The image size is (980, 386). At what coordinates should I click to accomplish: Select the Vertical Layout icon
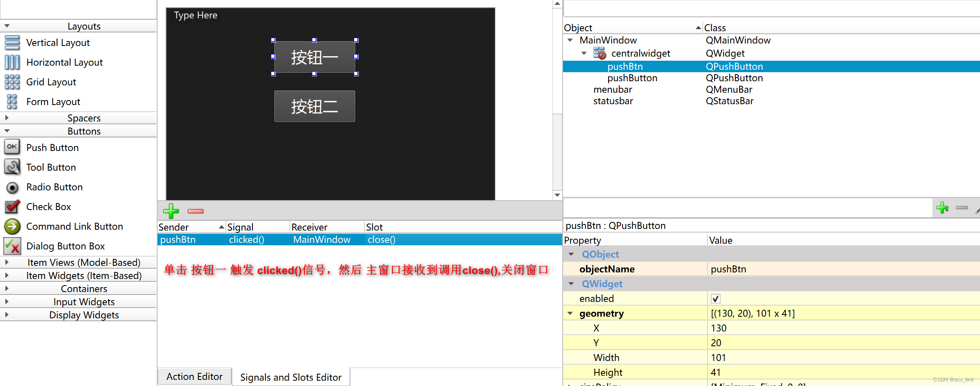click(x=12, y=43)
